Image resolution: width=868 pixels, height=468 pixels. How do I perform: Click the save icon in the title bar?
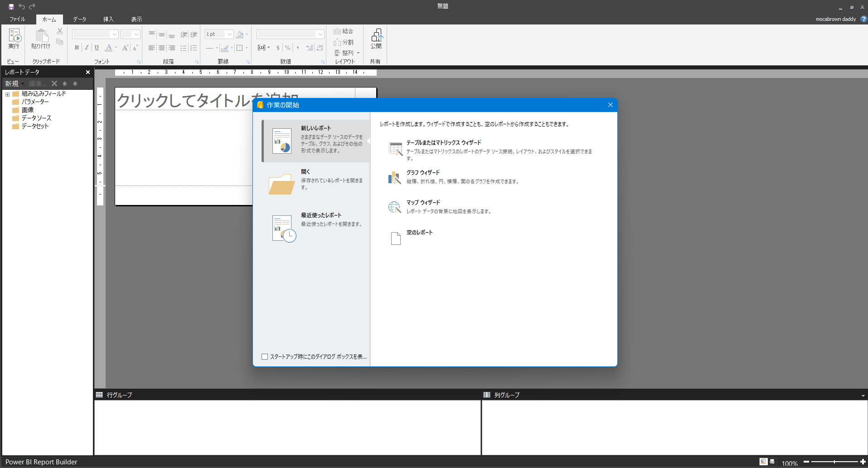coord(11,6)
